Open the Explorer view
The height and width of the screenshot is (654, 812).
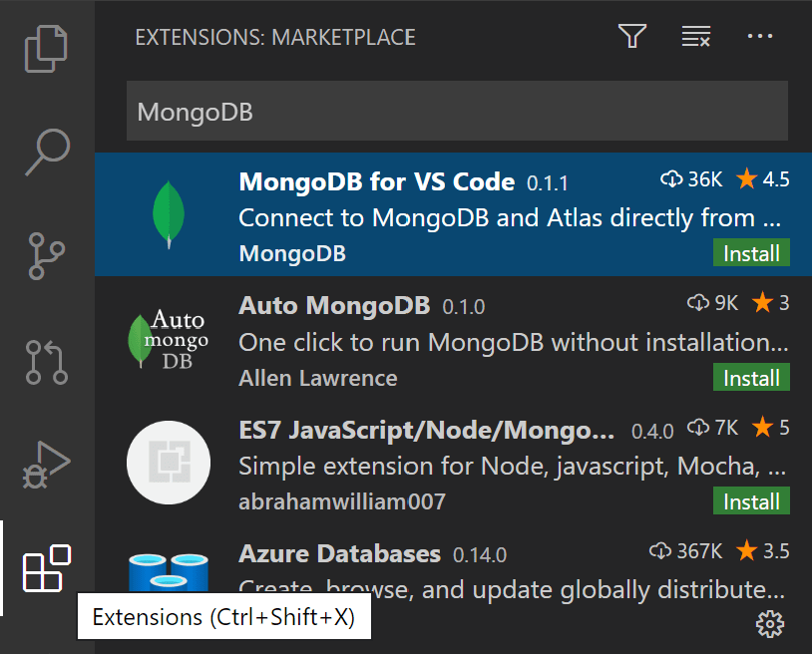(x=46, y=48)
